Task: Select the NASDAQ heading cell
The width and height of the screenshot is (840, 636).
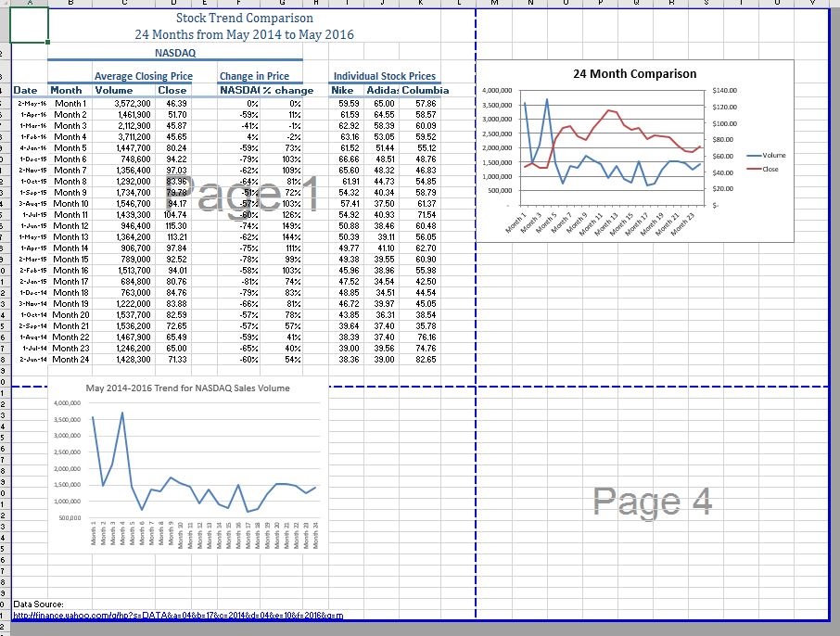Action: (175, 53)
